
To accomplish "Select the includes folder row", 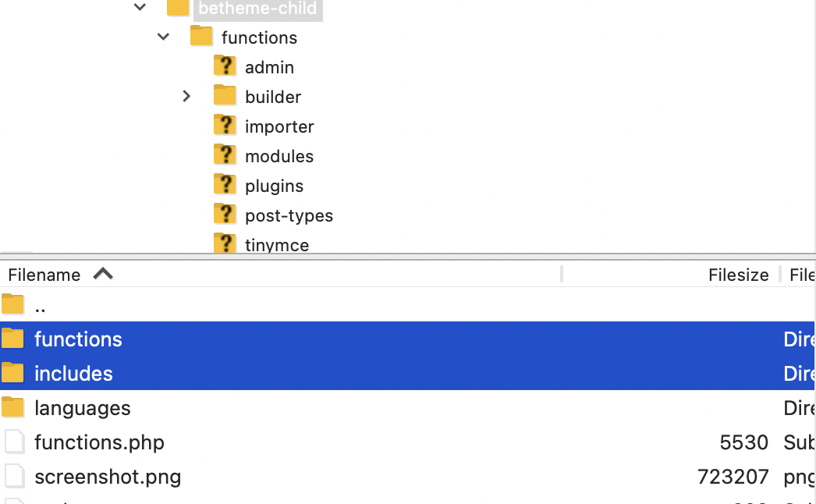I will click(73, 374).
